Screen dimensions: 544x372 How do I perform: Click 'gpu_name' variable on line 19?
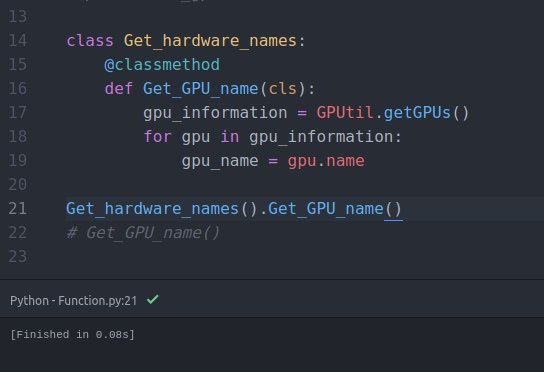point(220,161)
